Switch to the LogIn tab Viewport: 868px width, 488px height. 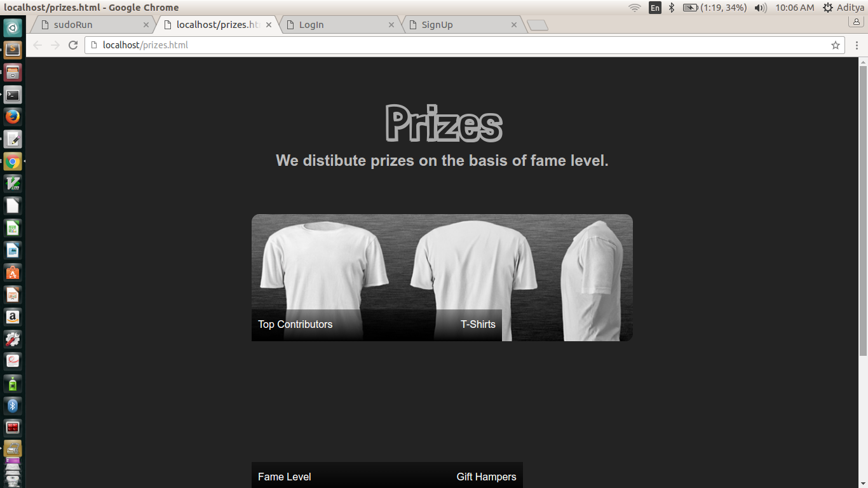pos(340,25)
